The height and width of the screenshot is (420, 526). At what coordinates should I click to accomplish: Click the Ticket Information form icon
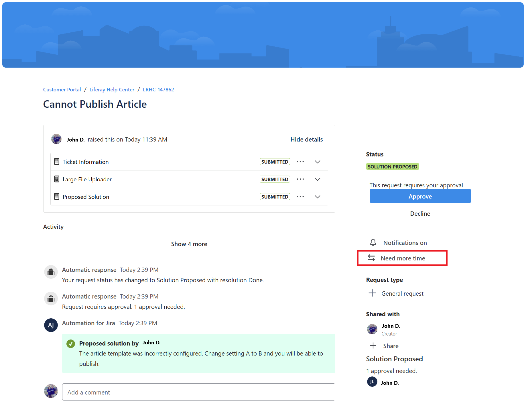point(57,162)
